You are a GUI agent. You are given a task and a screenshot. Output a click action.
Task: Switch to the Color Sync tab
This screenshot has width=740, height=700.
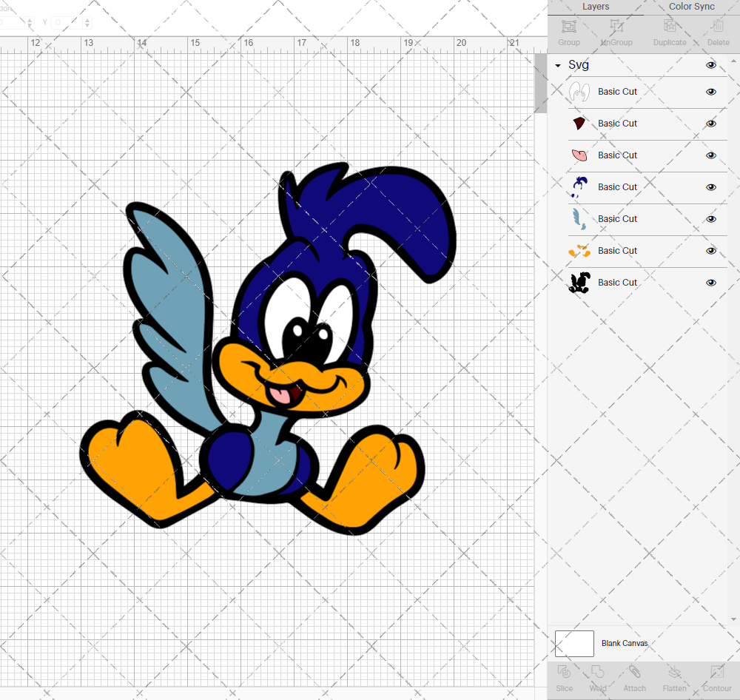(691, 7)
